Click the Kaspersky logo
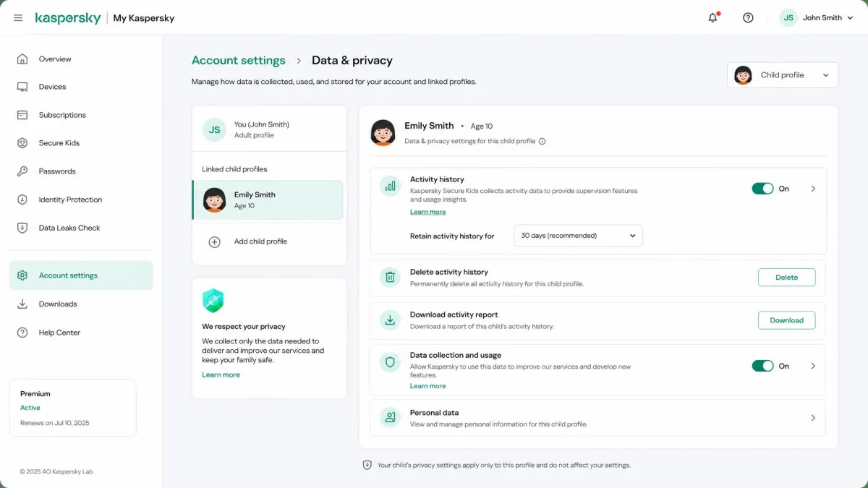Image resolution: width=868 pixels, height=488 pixels. [68, 18]
